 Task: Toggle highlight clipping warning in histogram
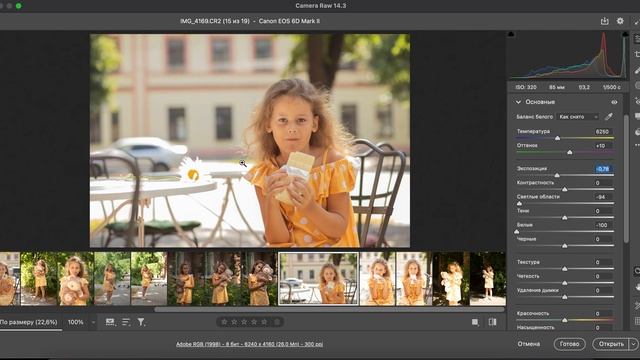[625, 35]
